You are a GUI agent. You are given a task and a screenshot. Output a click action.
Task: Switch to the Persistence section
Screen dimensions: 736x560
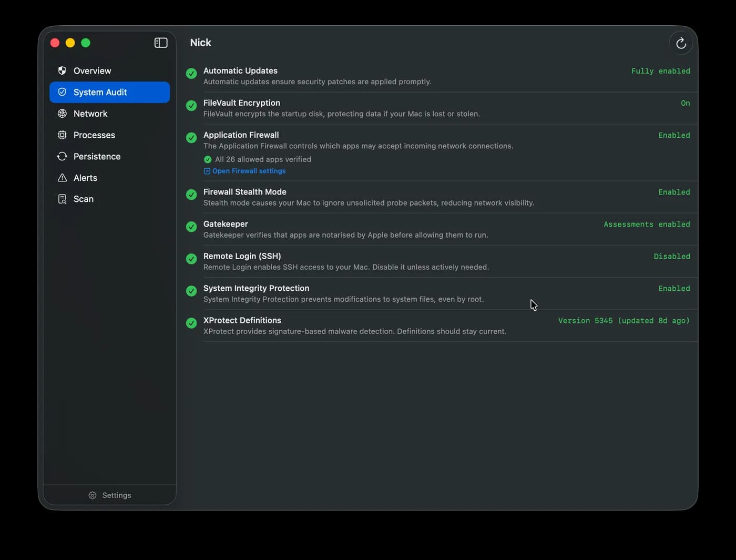tap(109, 156)
